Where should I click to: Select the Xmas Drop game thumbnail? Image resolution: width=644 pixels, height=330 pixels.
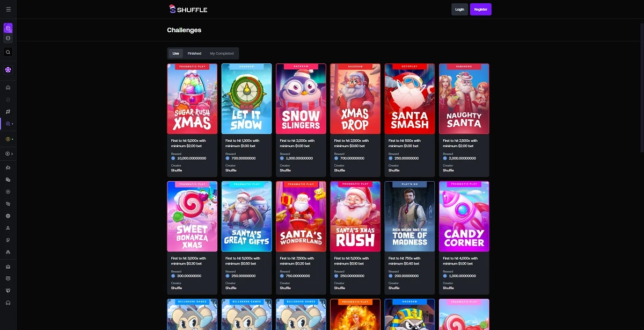pyautogui.click(x=355, y=99)
